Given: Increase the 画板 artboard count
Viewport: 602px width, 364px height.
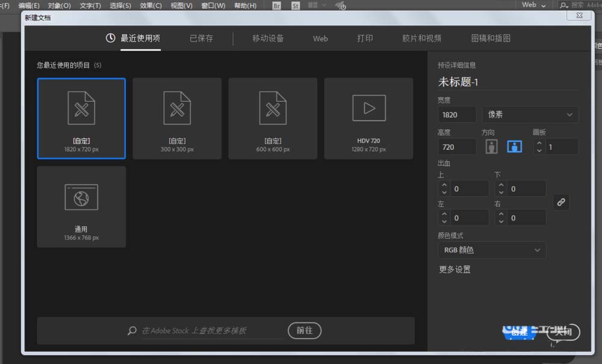Looking at the screenshot, I should (x=539, y=143).
